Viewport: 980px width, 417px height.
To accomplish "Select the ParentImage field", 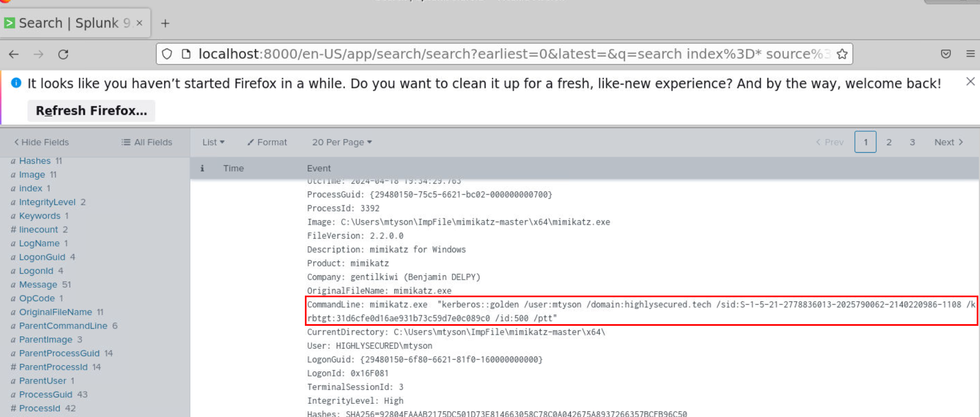I will (46, 340).
